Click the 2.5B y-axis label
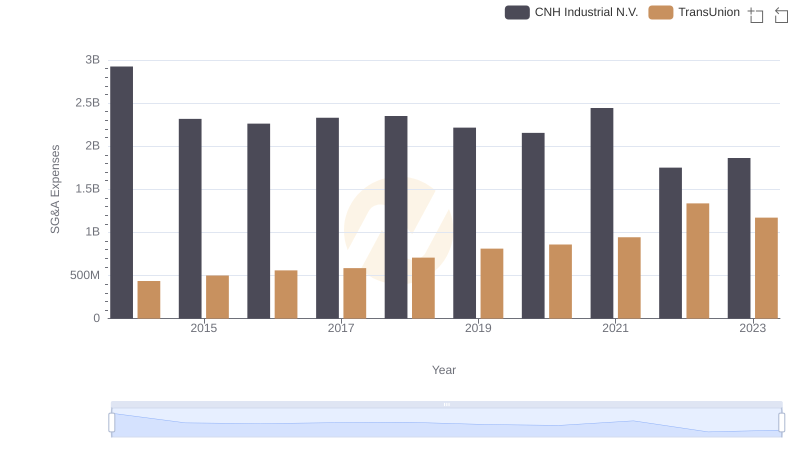 pyautogui.click(x=88, y=103)
